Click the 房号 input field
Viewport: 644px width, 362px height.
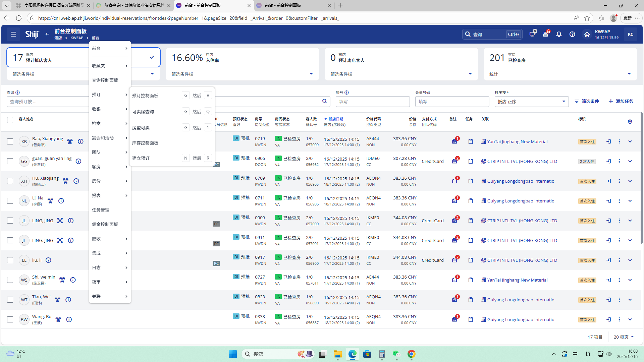372,102
